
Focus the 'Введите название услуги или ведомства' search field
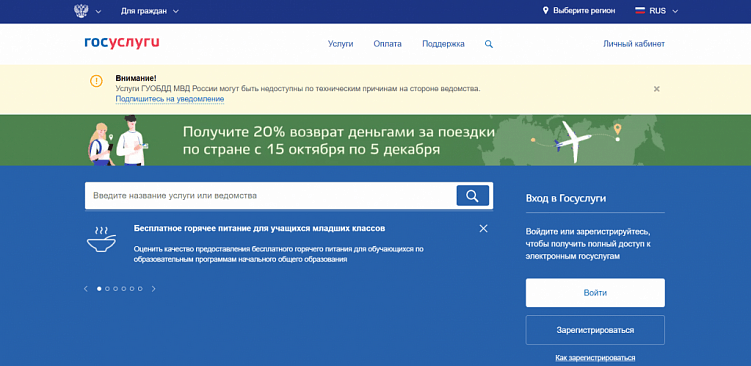(271, 195)
